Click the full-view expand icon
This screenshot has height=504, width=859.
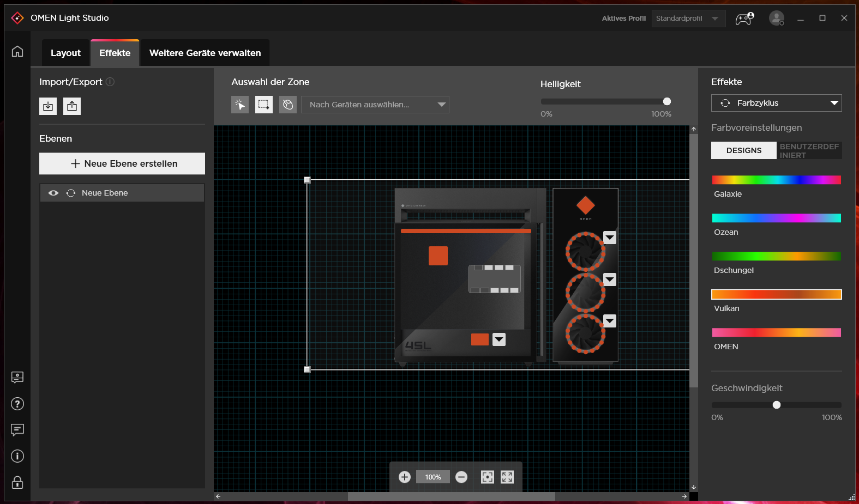point(507,477)
